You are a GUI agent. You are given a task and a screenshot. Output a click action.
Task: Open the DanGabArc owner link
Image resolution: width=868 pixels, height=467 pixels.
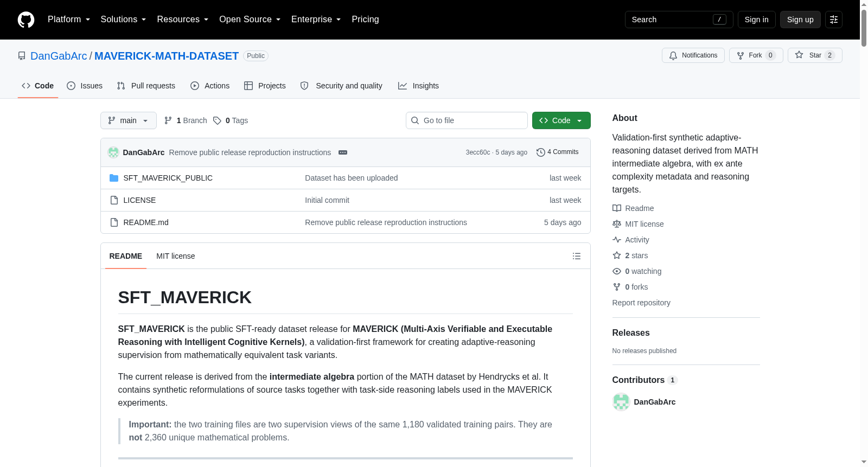(59, 56)
